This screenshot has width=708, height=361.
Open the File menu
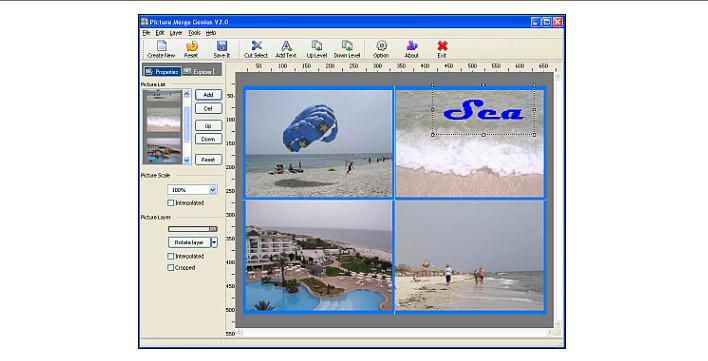(x=146, y=32)
